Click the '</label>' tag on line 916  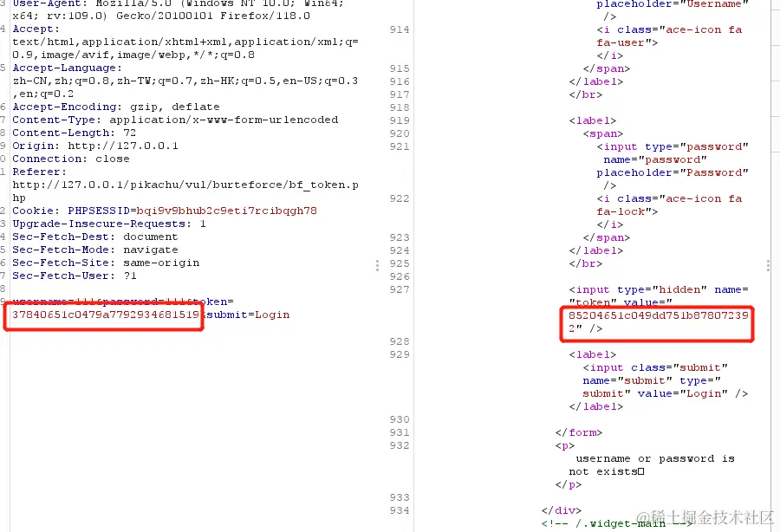596,81
